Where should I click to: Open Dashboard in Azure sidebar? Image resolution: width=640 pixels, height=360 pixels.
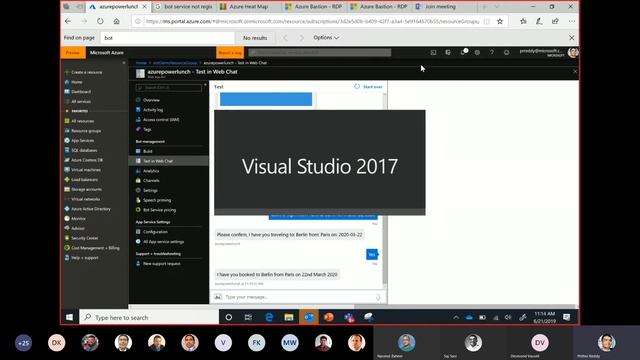(x=81, y=92)
